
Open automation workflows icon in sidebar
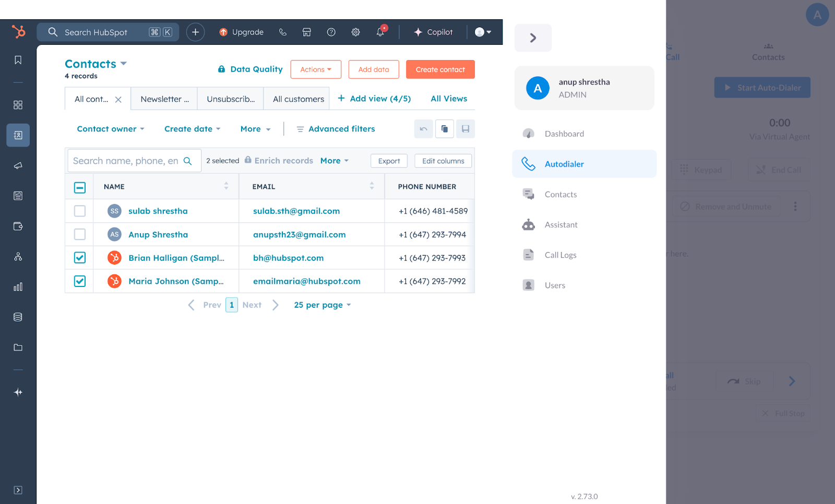point(18,256)
